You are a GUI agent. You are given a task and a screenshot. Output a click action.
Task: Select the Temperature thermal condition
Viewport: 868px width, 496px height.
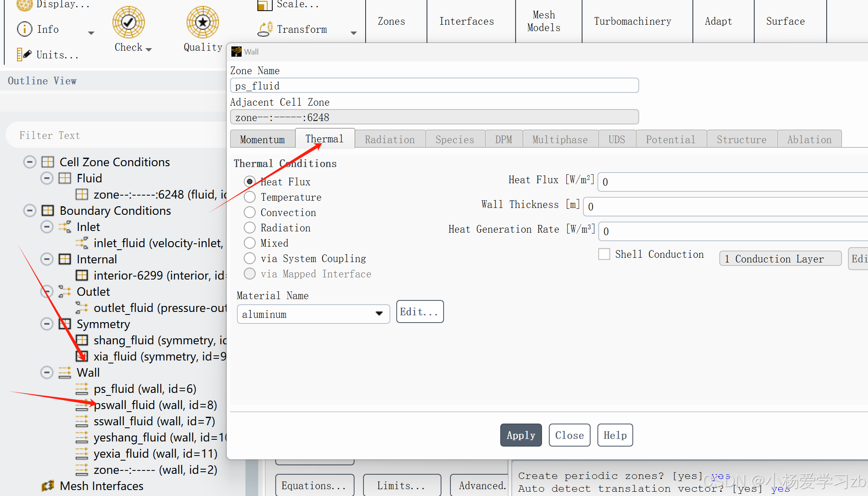[250, 197]
